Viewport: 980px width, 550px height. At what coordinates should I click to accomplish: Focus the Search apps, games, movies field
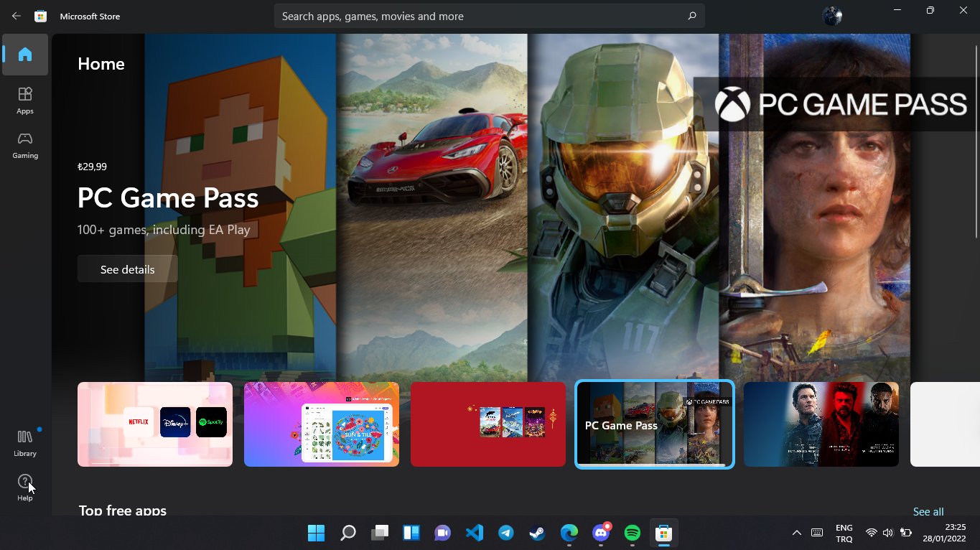point(489,16)
